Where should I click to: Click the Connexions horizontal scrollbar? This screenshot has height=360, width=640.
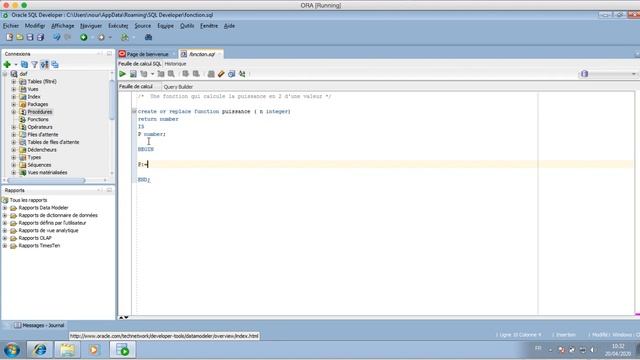tap(46, 180)
